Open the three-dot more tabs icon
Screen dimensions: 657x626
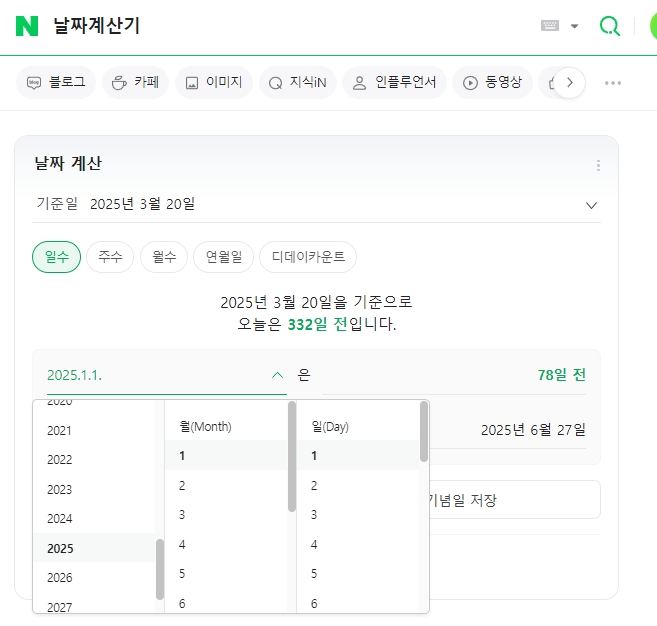tap(613, 83)
